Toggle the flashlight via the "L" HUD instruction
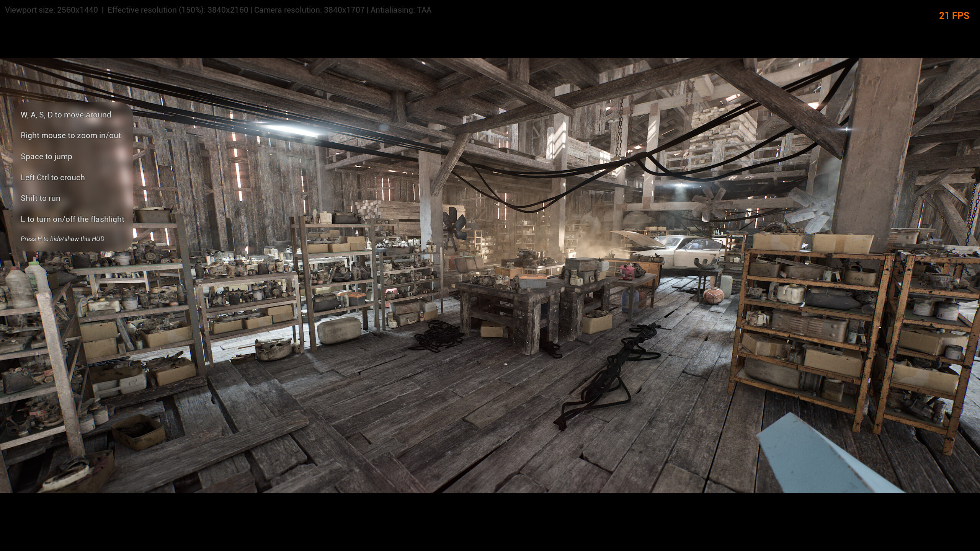 (73, 219)
